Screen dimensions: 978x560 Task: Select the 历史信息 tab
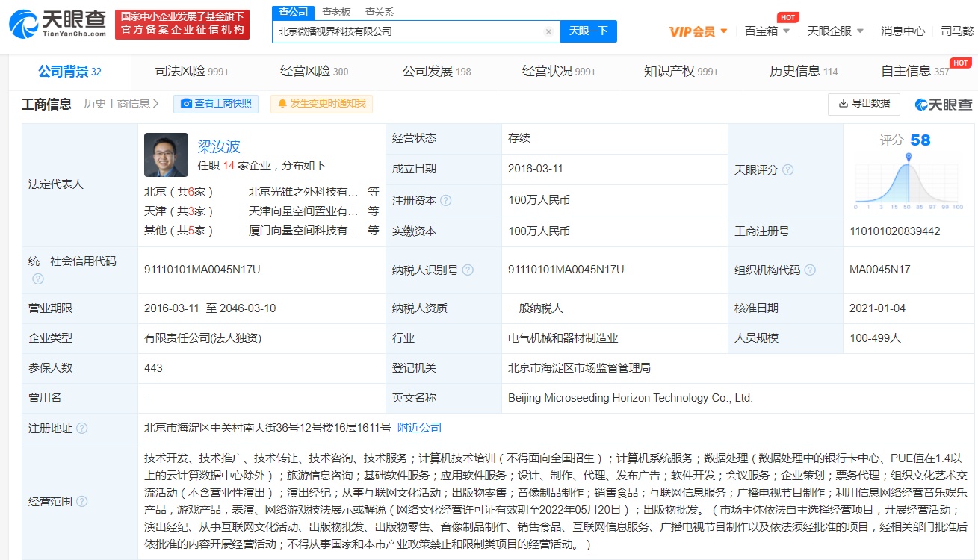(803, 72)
